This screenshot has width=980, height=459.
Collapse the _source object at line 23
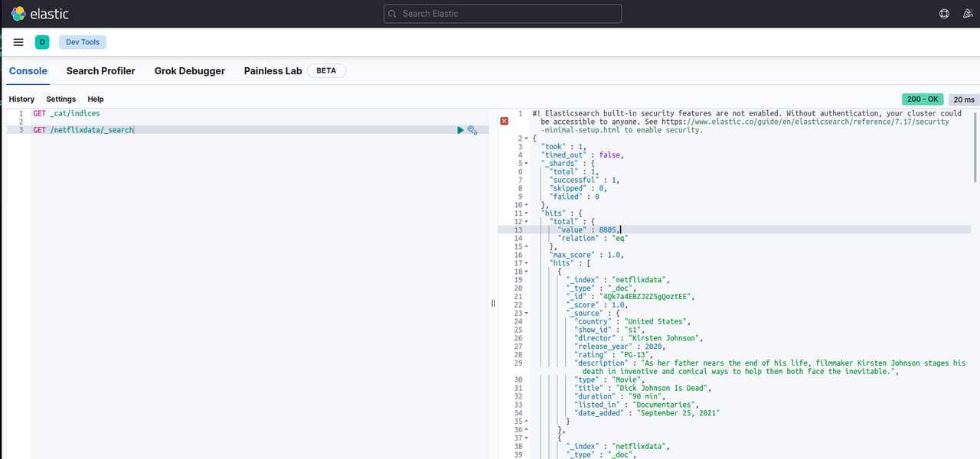click(x=526, y=313)
